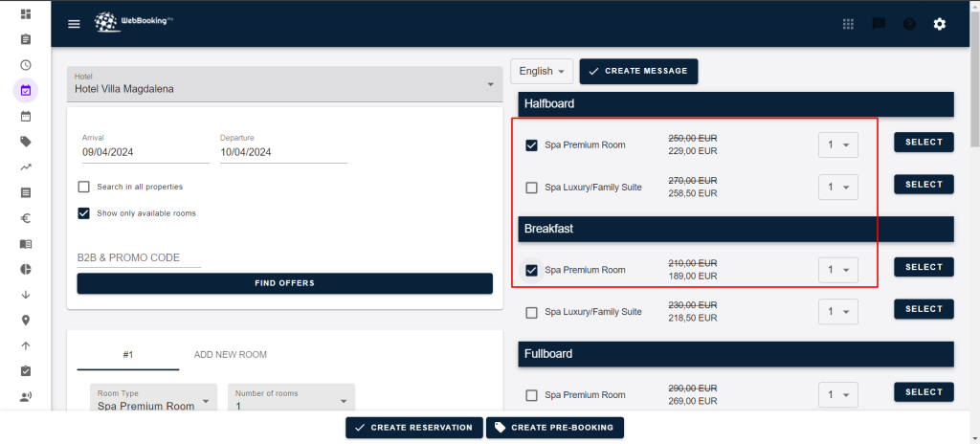The image size is (980, 444).
Task: Open the clock history icon in sidebar
Action: pos(26,65)
